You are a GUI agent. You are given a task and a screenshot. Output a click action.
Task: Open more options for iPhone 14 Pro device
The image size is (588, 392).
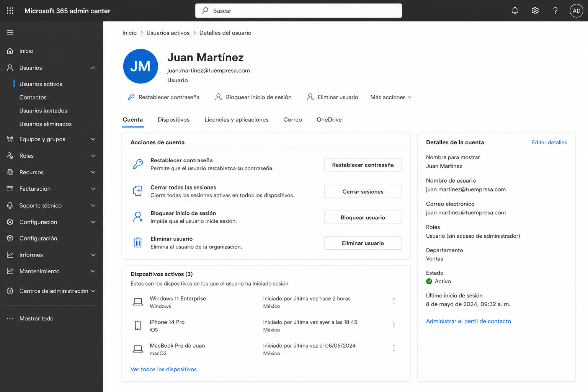click(x=394, y=325)
